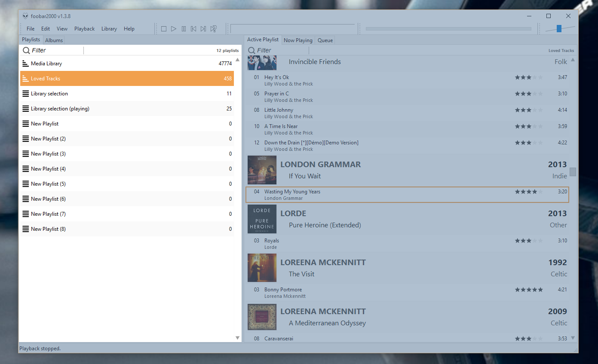Select the Down the Drain demo track
Screen dimensions: 598x364
click(407, 146)
